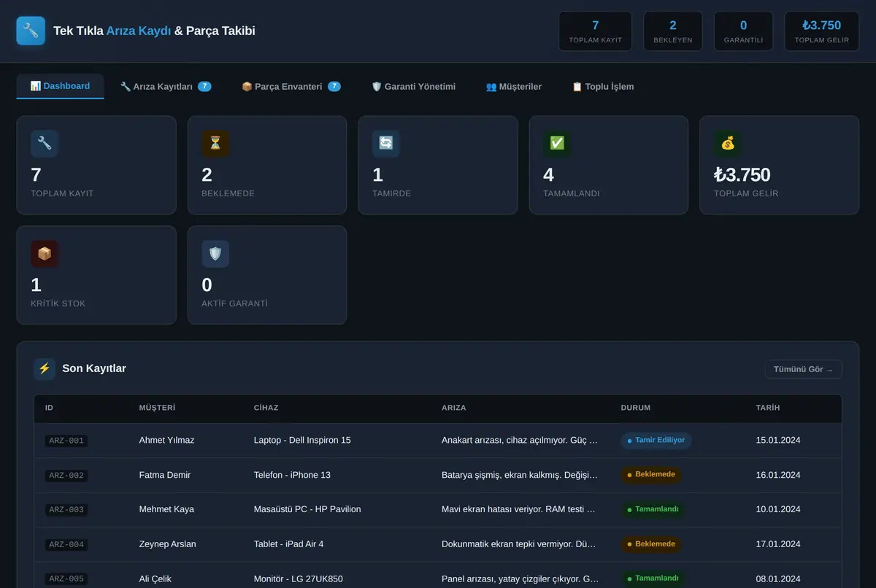Click the lightning icon beside Son Kayıtlar
Viewport: 876px width, 588px height.
tap(45, 368)
